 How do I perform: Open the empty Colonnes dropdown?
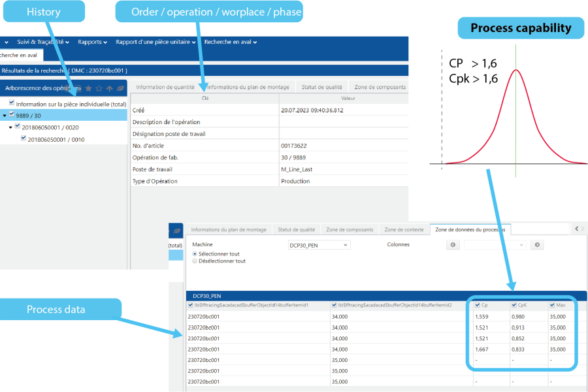tap(495, 245)
